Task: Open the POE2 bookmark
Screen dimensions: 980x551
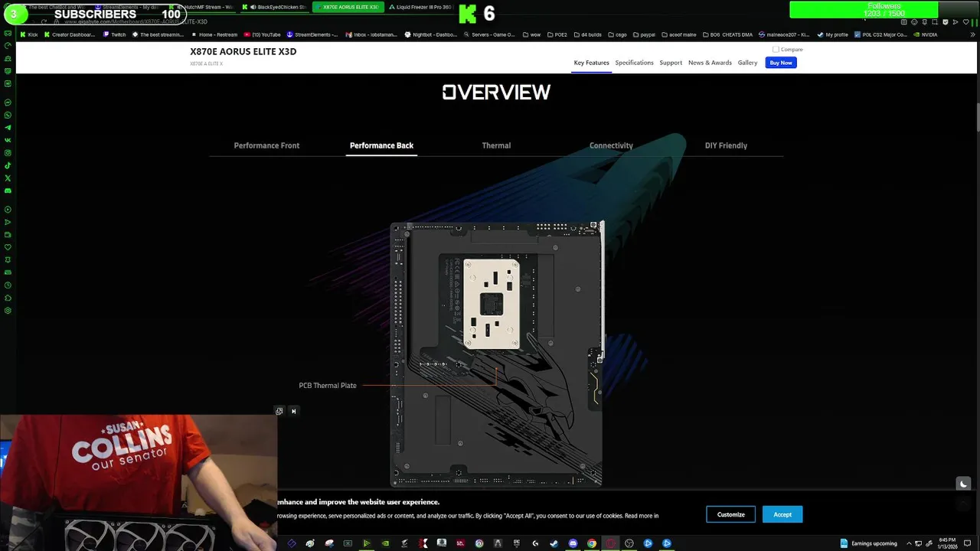Action: pos(557,34)
